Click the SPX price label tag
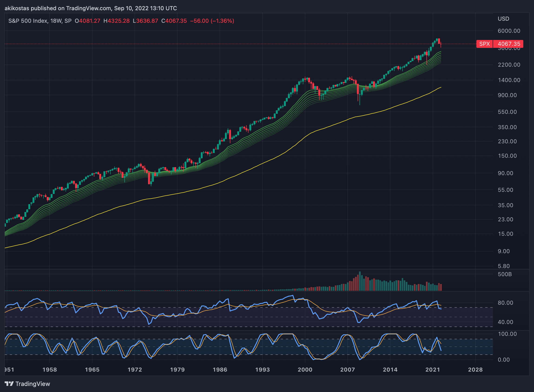The width and height of the screenshot is (534, 392). coord(484,44)
